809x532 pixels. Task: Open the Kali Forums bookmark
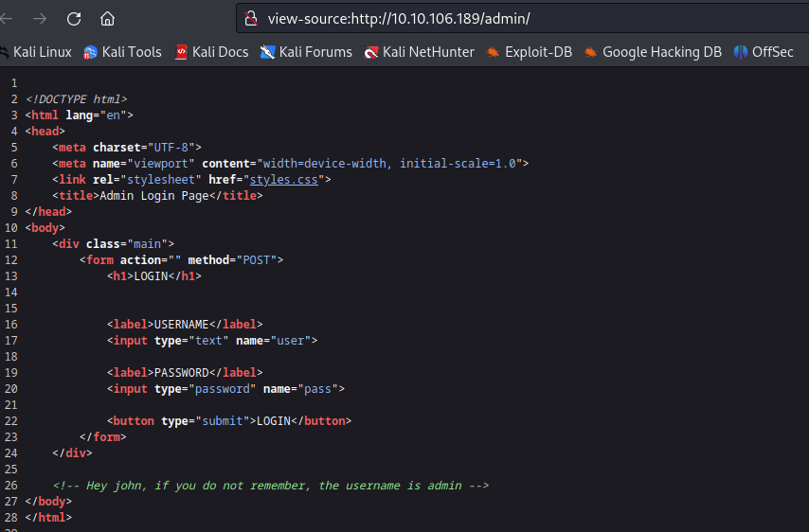[306, 52]
